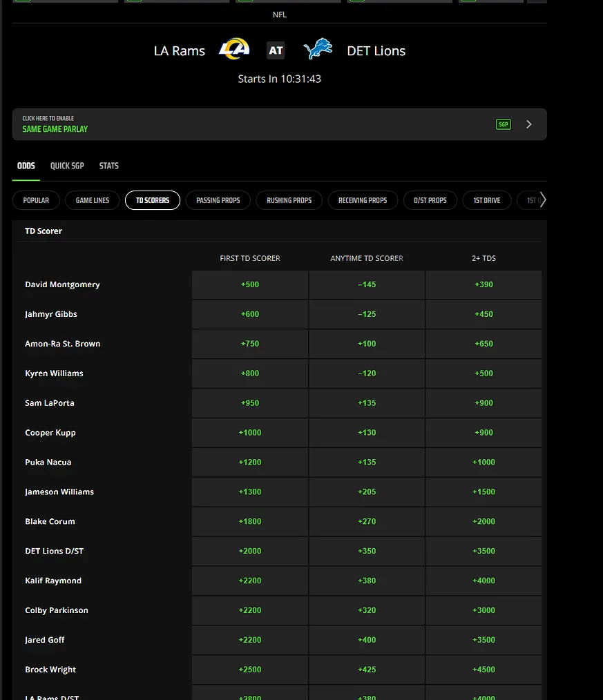Click the LA Rams team logo
The width and height of the screenshot is (603, 700).
click(234, 49)
